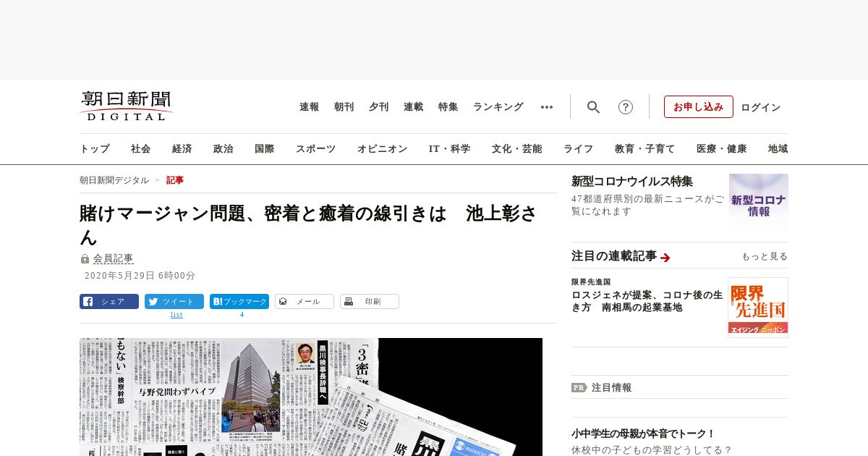Open 朝刊 in the header menu
The image size is (868, 456).
click(344, 107)
